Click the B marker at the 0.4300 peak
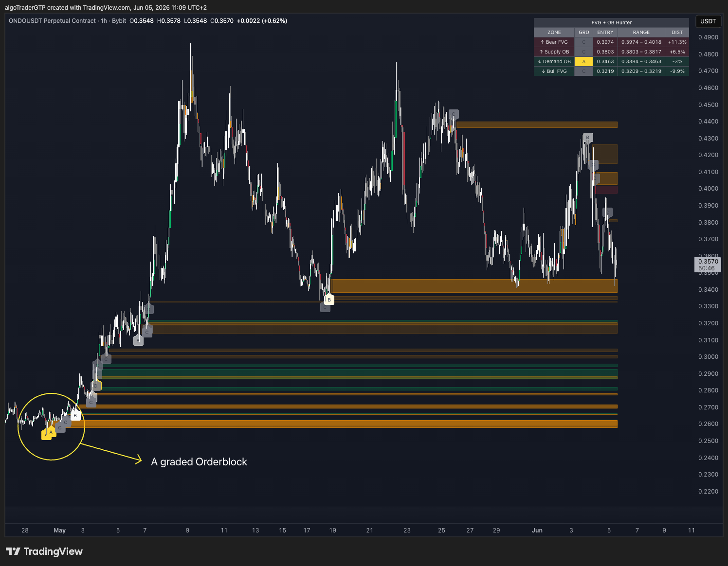The width and height of the screenshot is (728, 566). pos(588,138)
